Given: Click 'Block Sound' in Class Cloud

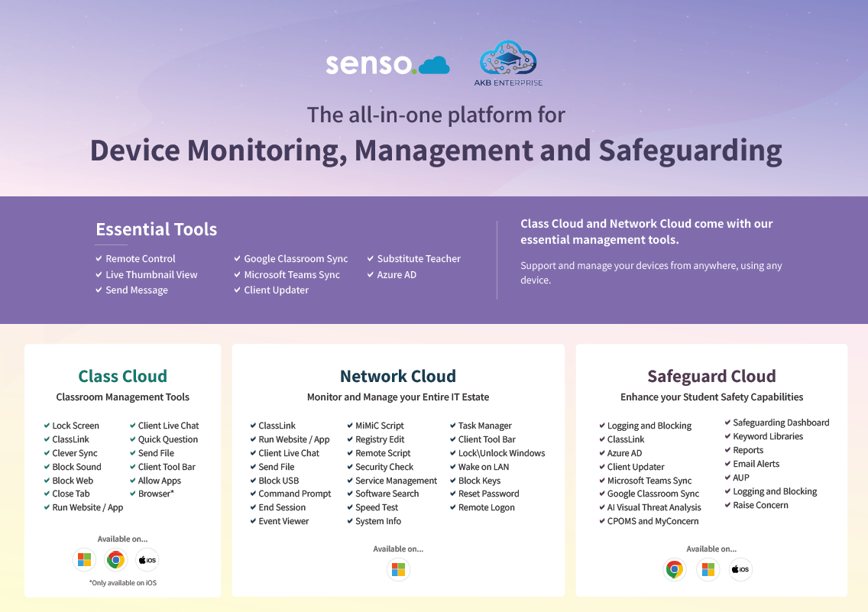Looking at the screenshot, I should pos(76,467).
